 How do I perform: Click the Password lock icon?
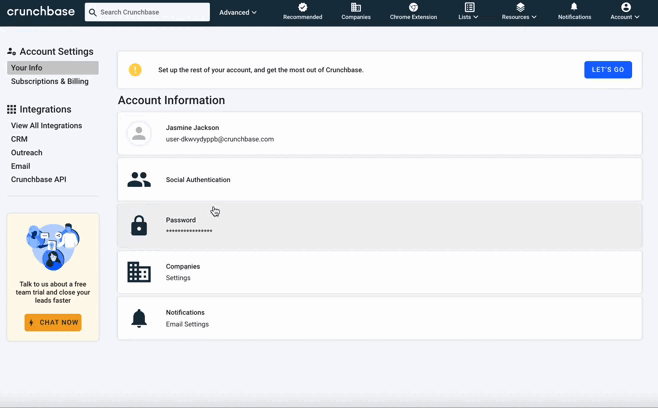coord(139,225)
